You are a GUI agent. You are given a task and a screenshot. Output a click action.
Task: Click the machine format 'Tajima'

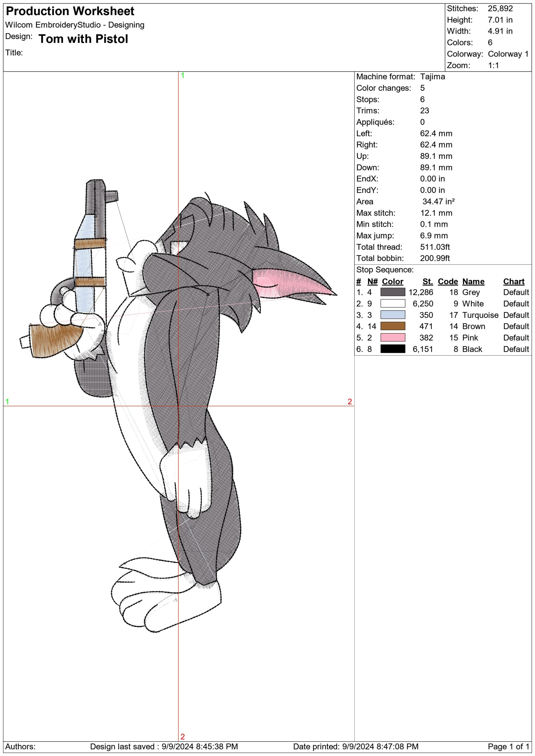pos(432,77)
